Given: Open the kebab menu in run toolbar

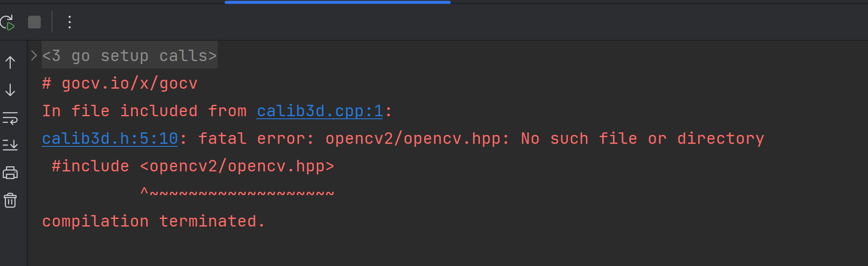Looking at the screenshot, I should (69, 22).
